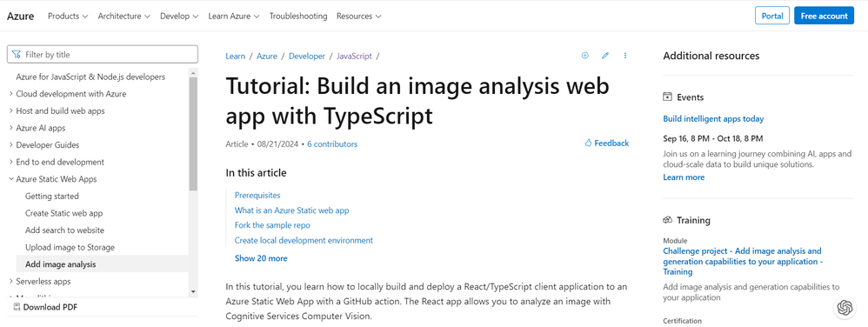Open the Products dropdown menu
The height and width of the screenshot is (327, 868).
click(x=68, y=16)
